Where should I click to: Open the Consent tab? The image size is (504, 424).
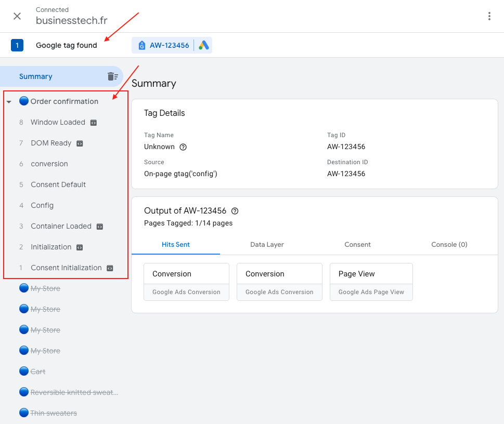coord(357,244)
